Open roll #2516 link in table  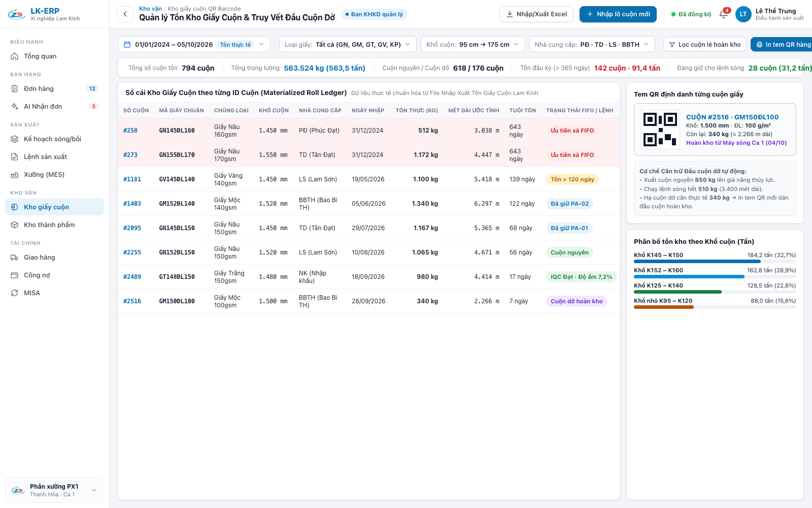pos(132,301)
